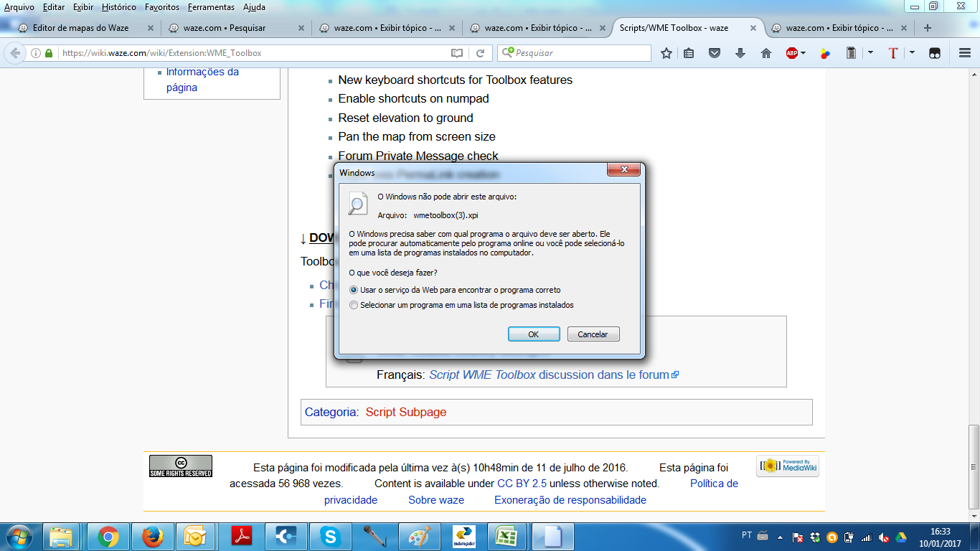Screen dimensions: 980x551
Task: Close the Scripts/WME Toolbox tab
Action: click(x=753, y=28)
